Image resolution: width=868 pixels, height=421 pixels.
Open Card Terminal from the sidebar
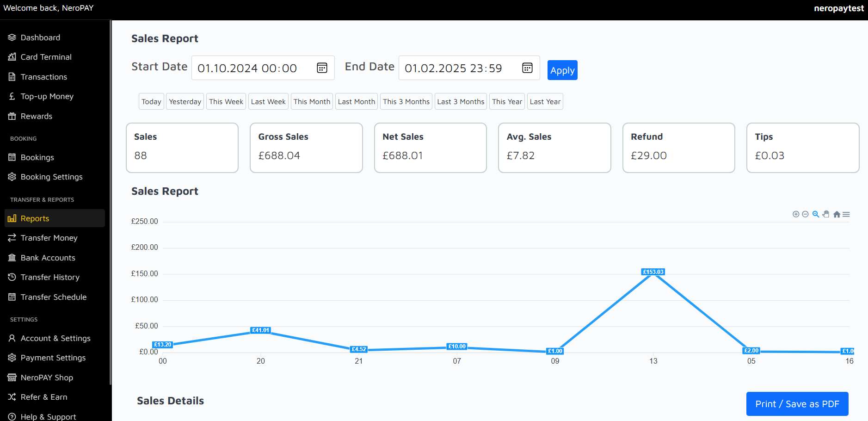point(46,57)
